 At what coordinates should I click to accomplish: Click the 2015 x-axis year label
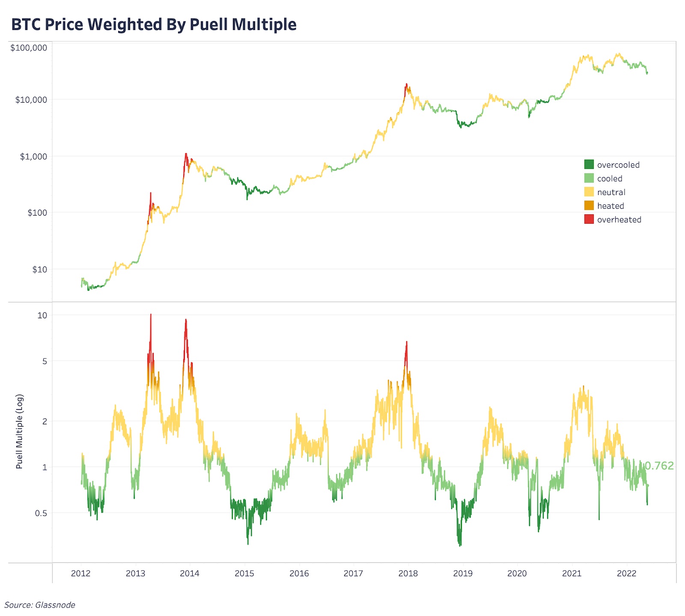coord(244,573)
